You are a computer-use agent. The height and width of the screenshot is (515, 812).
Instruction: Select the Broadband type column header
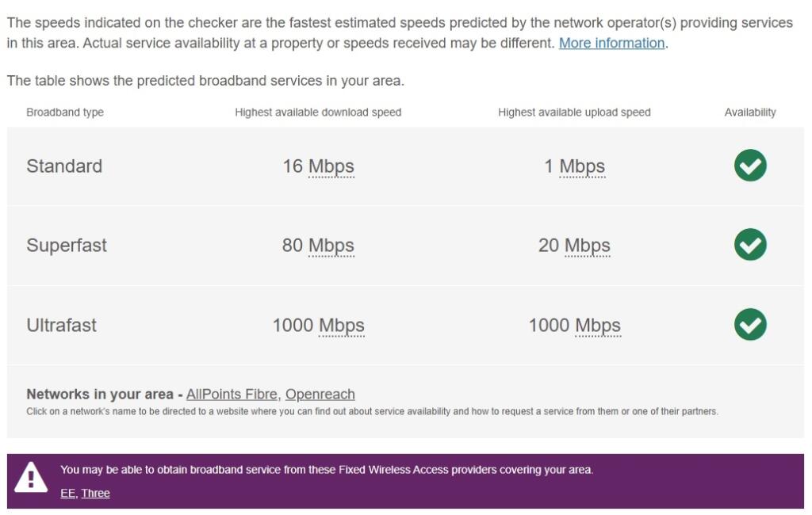(63, 112)
